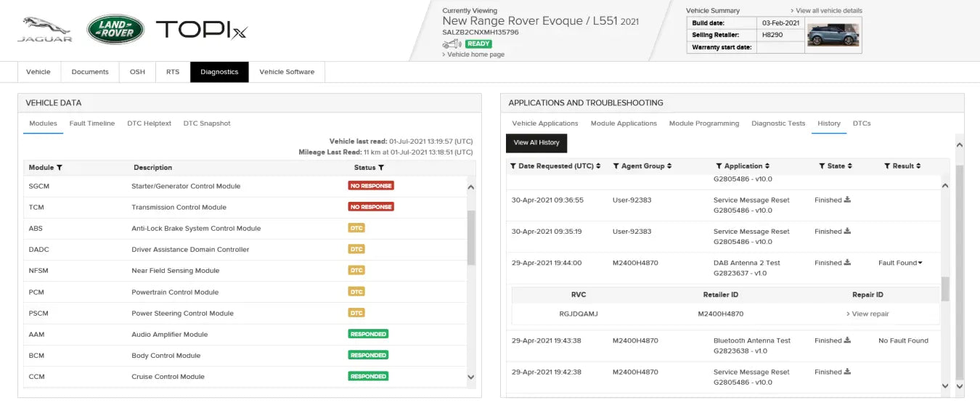Open the Vehicle Software tab

pyautogui.click(x=287, y=72)
